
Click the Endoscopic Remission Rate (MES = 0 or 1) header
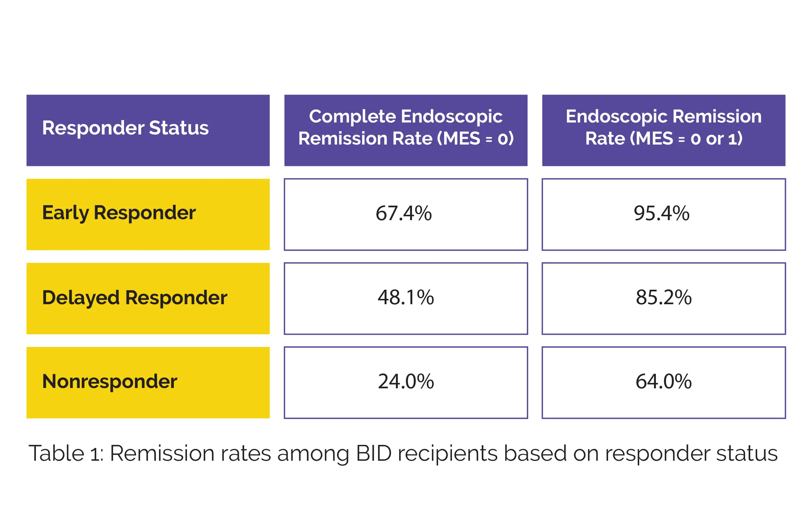(x=663, y=130)
